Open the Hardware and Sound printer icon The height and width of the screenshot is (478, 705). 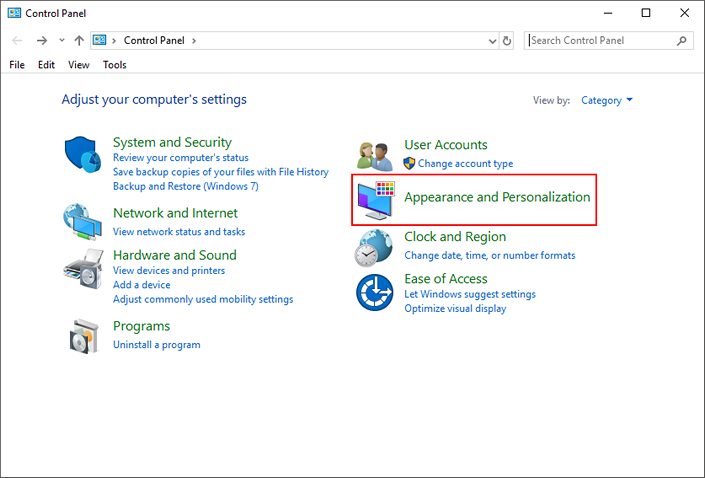pyautogui.click(x=84, y=269)
